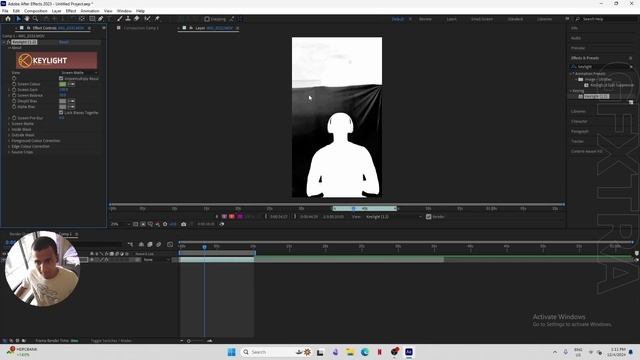
Task: Click the timeline Motion Blur icon
Action: pos(158,244)
